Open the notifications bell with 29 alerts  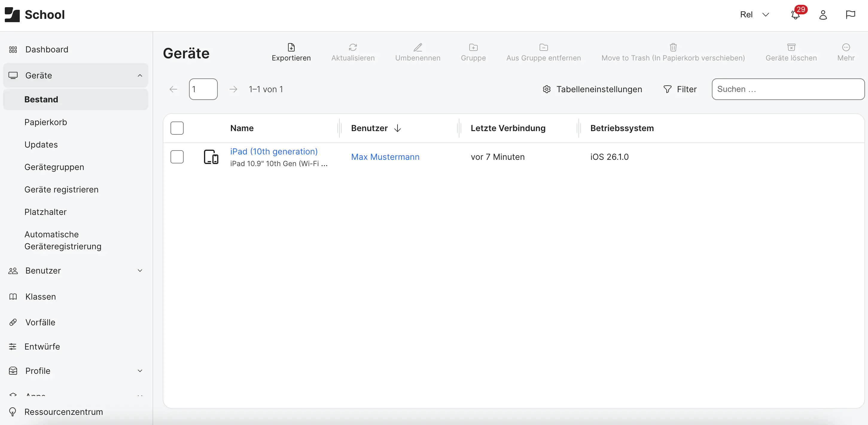point(795,15)
